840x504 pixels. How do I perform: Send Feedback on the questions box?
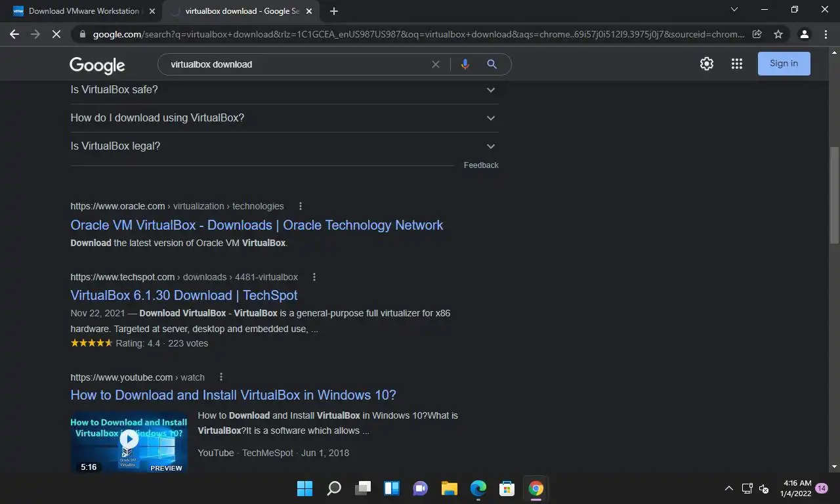pyautogui.click(x=481, y=165)
